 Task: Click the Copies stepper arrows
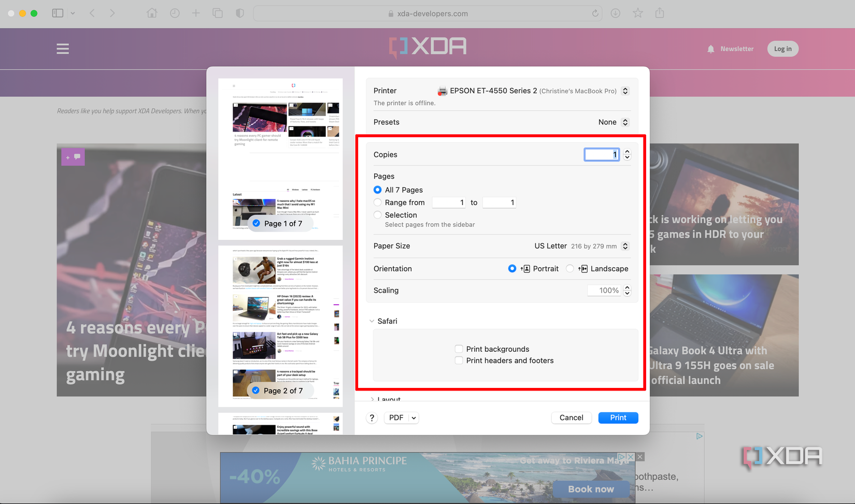click(627, 154)
